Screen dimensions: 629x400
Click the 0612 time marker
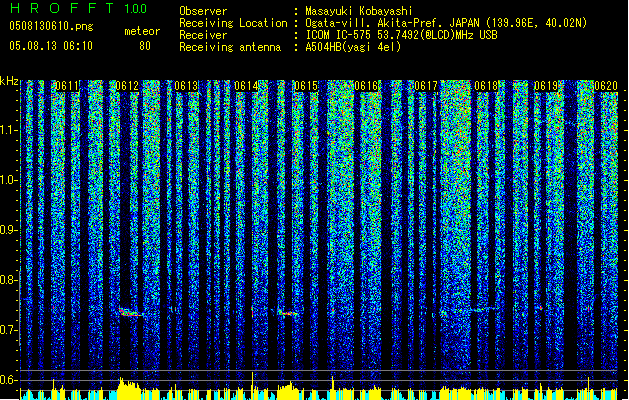click(127, 86)
